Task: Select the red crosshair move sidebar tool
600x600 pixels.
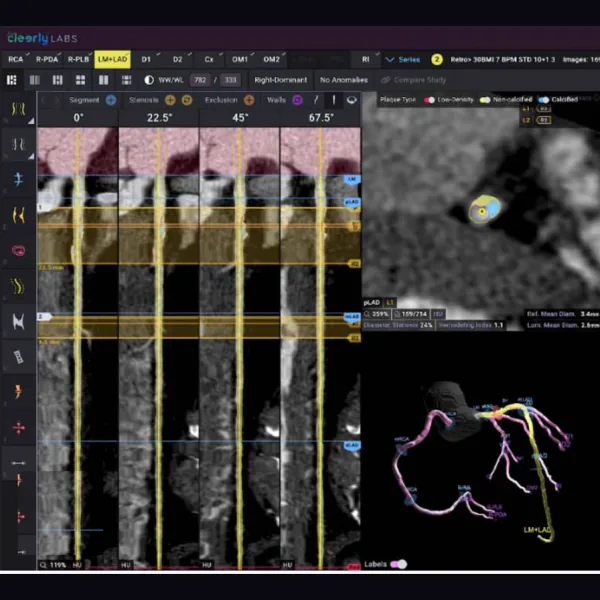Action: (x=18, y=427)
